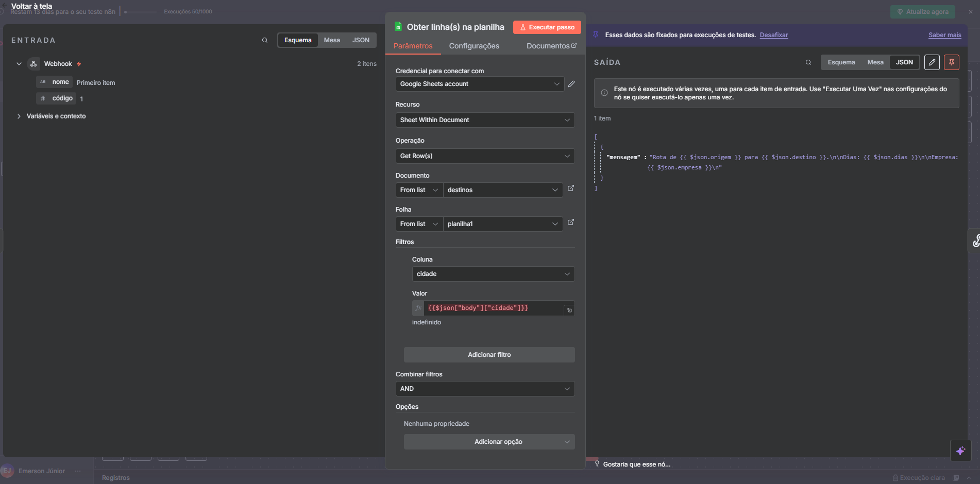Select the Parâmetros tab
This screenshot has height=484, width=980.
(x=413, y=46)
